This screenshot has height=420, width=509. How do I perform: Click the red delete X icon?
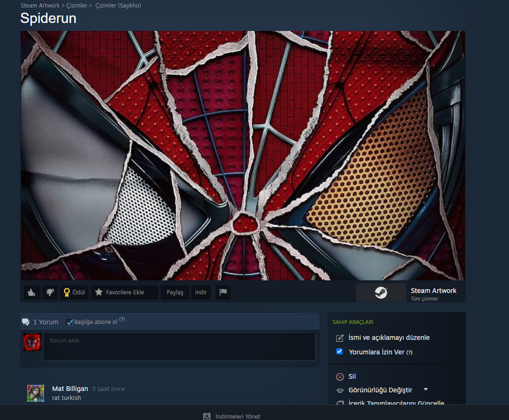[x=340, y=377]
